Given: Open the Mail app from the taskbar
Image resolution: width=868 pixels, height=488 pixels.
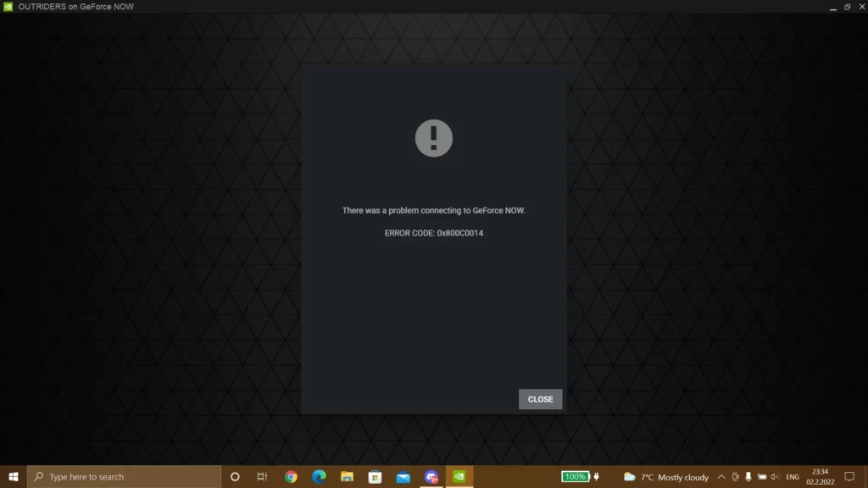Looking at the screenshot, I should [x=403, y=476].
